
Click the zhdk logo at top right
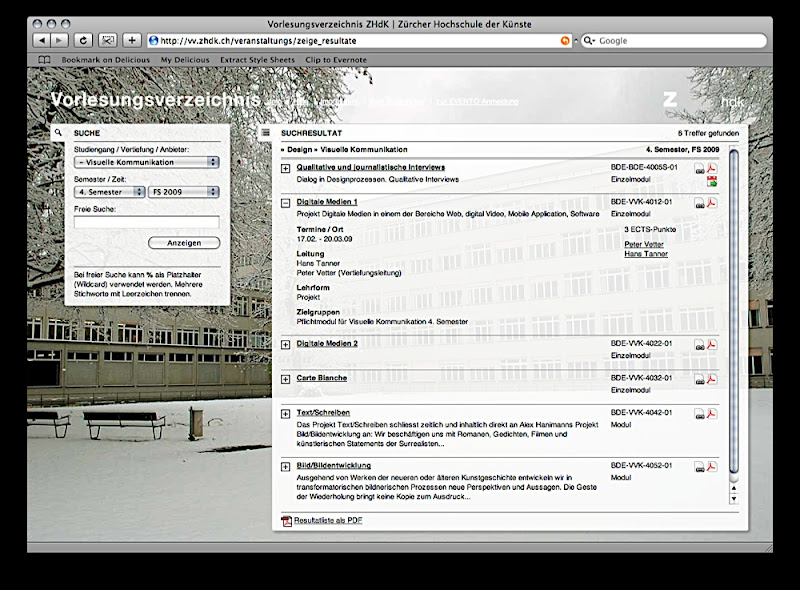(x=704, y=100)
